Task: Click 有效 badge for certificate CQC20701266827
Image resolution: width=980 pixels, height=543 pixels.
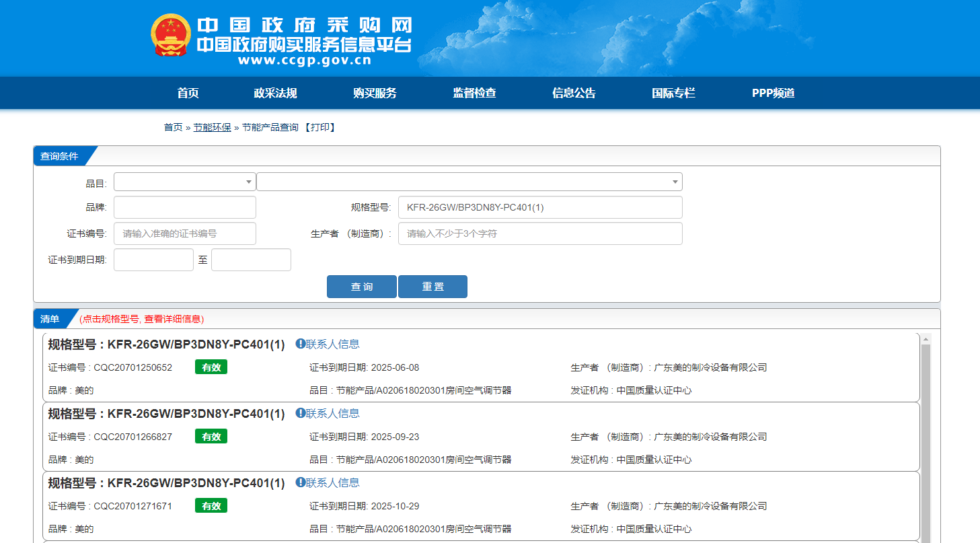Action: 211,437
